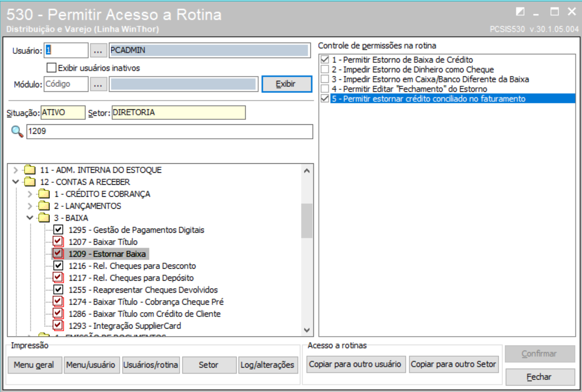Toggle checkbox for 1255 - Reapresentar Cheques Devolvidos
This screenshot has height=392, width=582.
(58, 289)
